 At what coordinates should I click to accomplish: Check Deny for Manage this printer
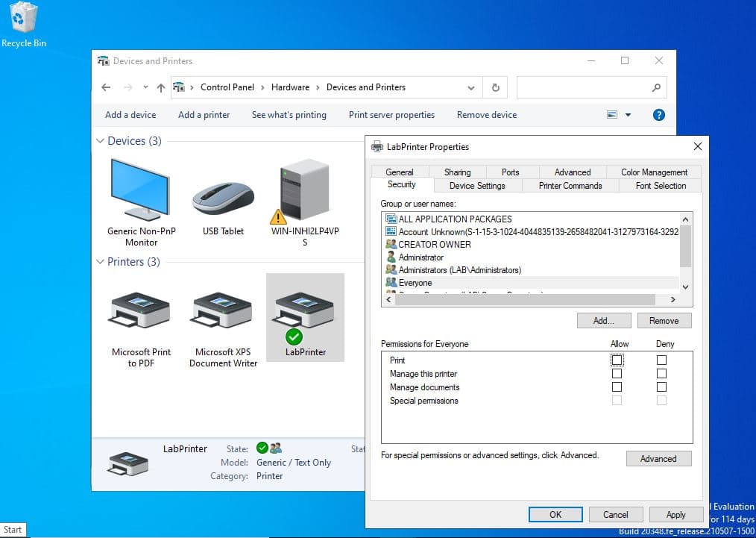point(661,374)
